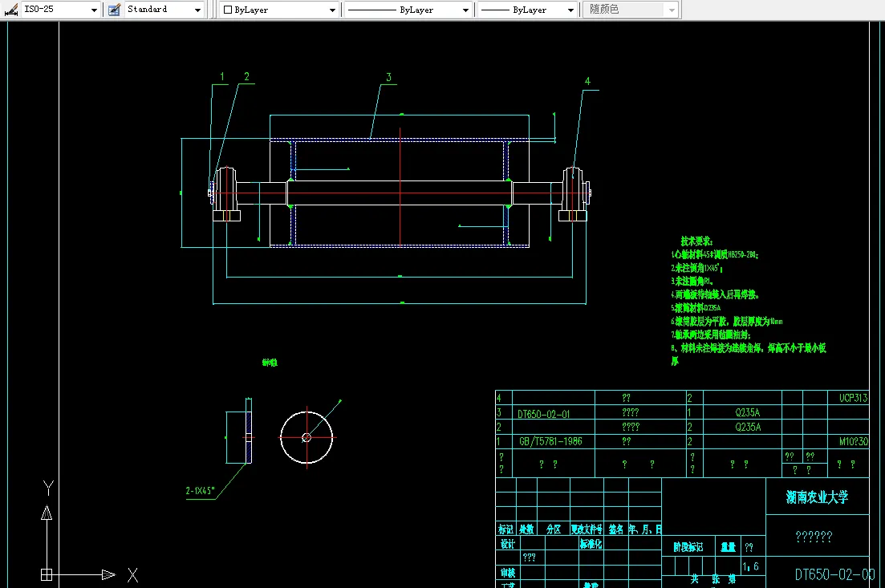The image size is (885, 588).
Task: Select the left bearing housing in the assembly
Action: coord(226,193)
